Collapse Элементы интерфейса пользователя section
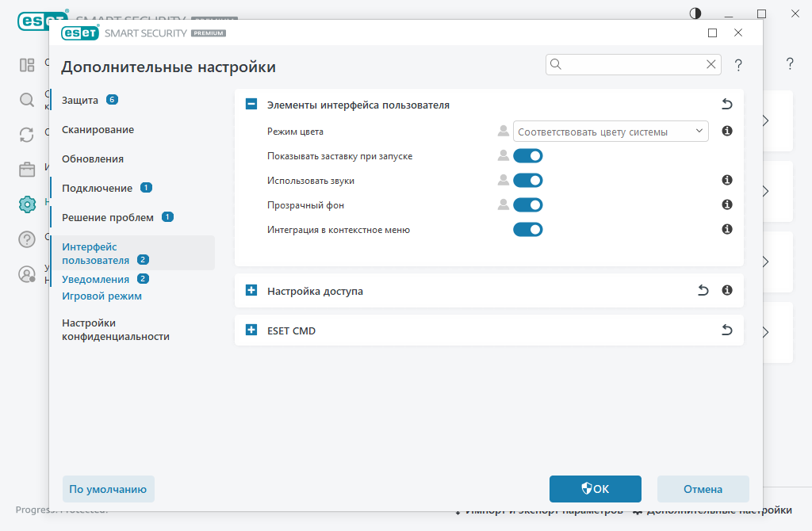This screenshot has width=812, height=531. [x=251, y=104]
